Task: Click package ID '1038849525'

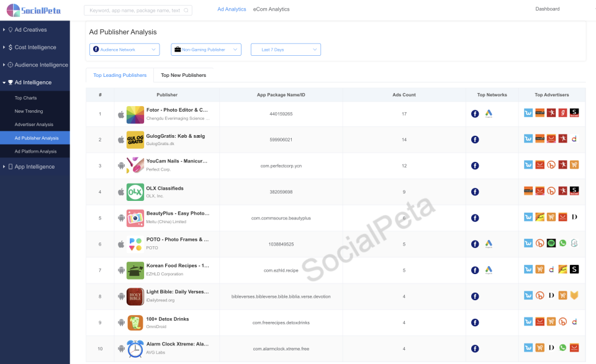Action: point(281,244)
